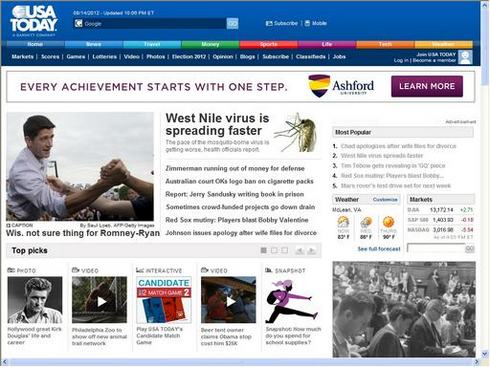This screenshot has width=490, height=367.
Task: Open the Home tab
Action: (35, 44)
